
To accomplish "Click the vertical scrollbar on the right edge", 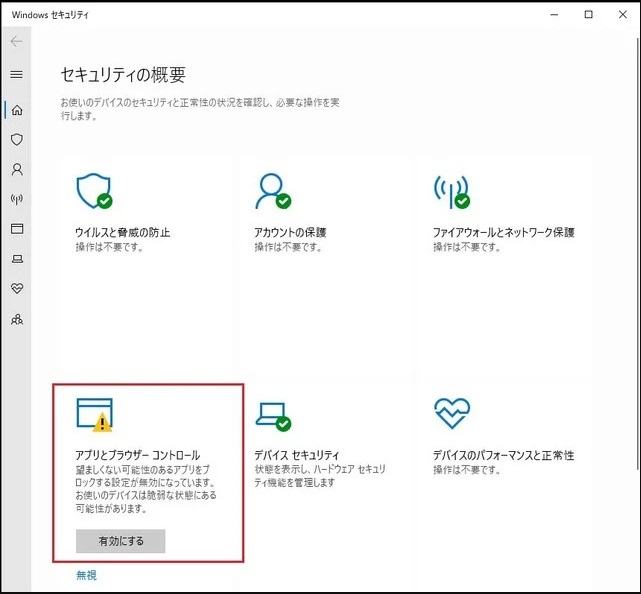I will (638, 253).
